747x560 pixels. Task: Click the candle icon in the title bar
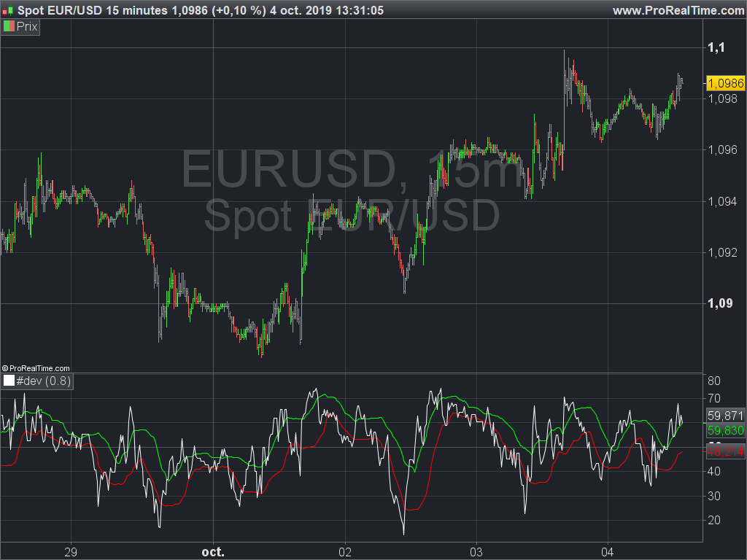[7, 10]
